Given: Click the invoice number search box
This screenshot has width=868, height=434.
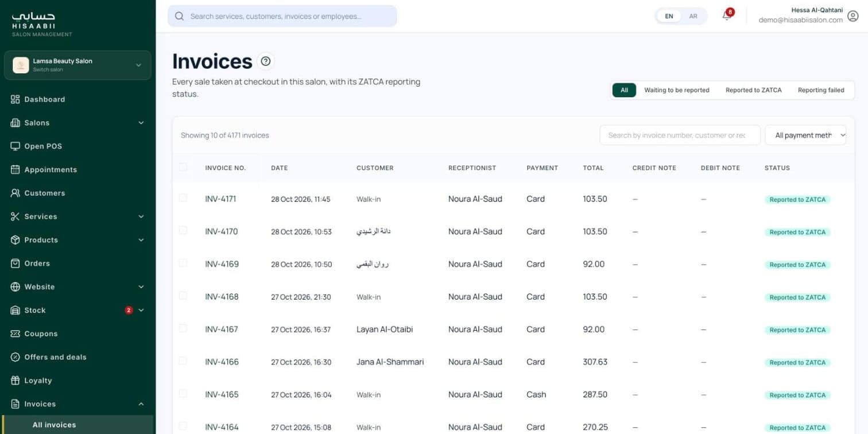Looking at the screenshot, I should pyautogui.click(x=680, y=135).
